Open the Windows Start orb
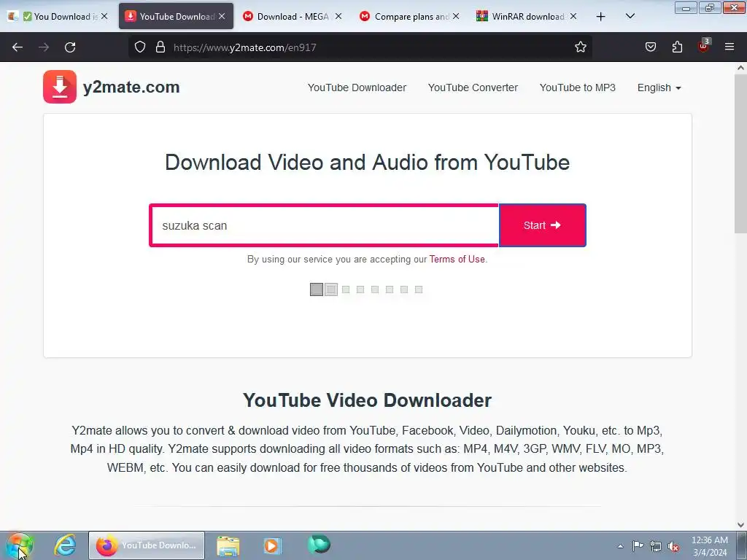Viewport: 747px width, 560px height. point(20,545)
